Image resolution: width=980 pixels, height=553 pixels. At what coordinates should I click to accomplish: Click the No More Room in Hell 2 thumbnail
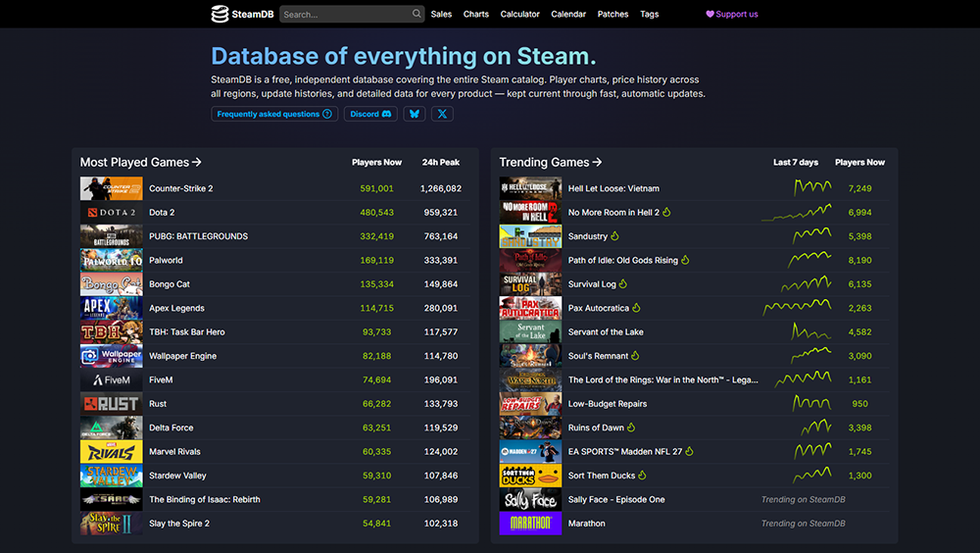click(x=530, y=212)
